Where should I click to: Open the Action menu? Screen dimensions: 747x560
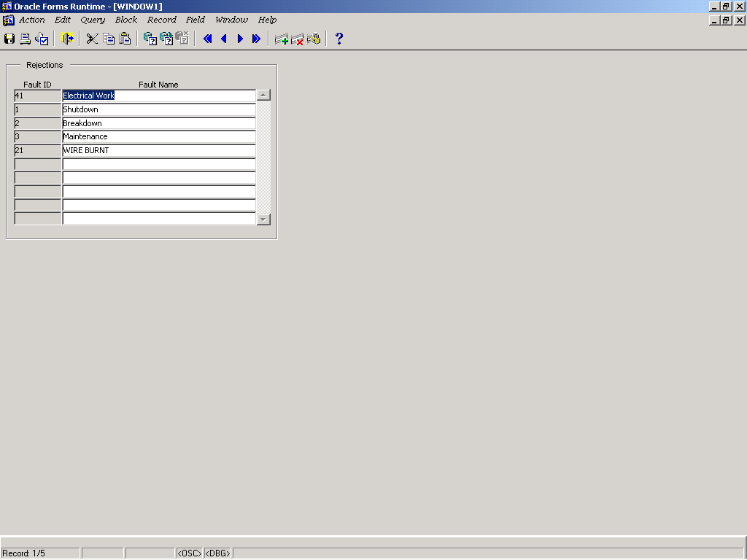tap(31, 20)
